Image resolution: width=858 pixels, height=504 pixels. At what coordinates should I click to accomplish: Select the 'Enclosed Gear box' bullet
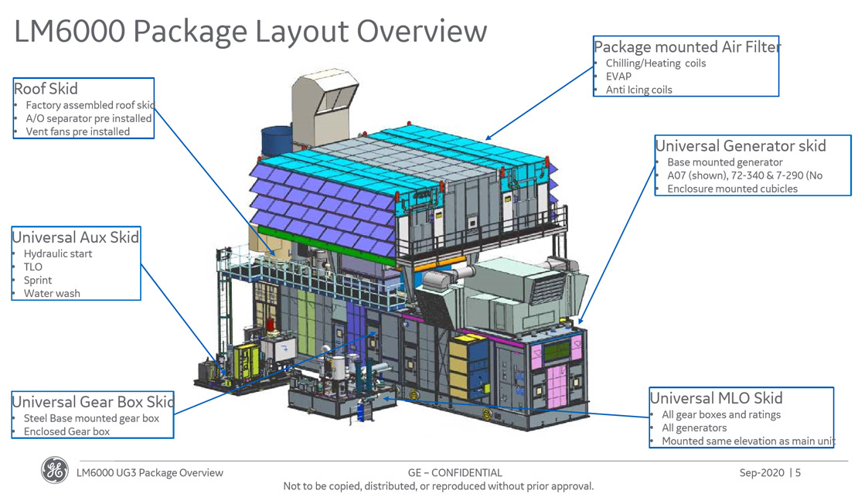[x=66, y=431]
